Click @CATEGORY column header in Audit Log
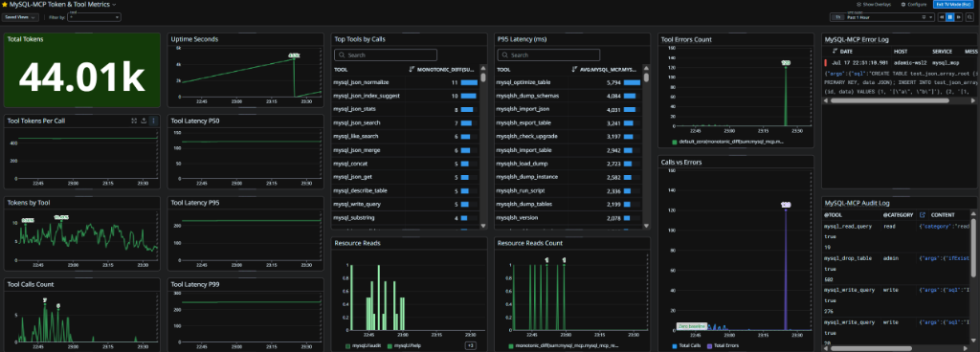 [898, 215]
